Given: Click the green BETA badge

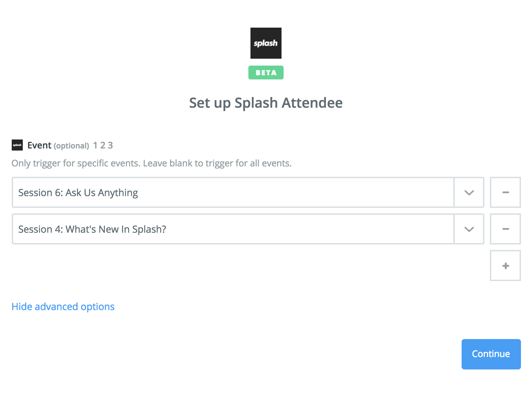Looking at the screenshot, I should (266, 73).
